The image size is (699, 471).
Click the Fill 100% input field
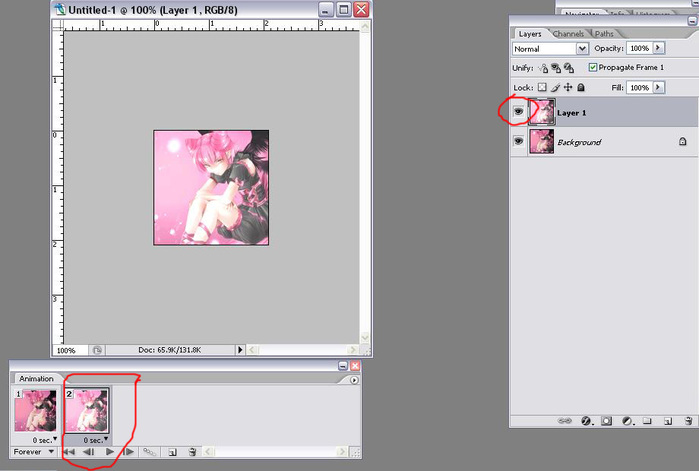pos(639,87)
